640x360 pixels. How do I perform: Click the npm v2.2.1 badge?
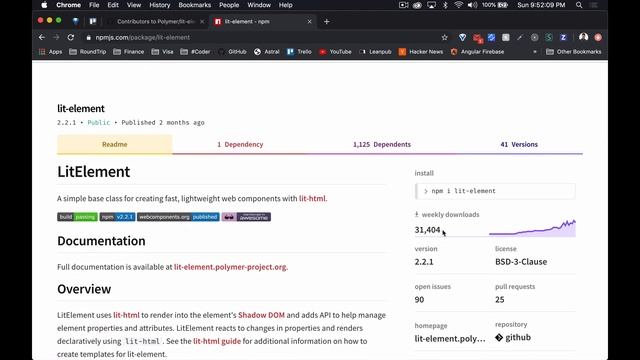[x=118, y=217]
